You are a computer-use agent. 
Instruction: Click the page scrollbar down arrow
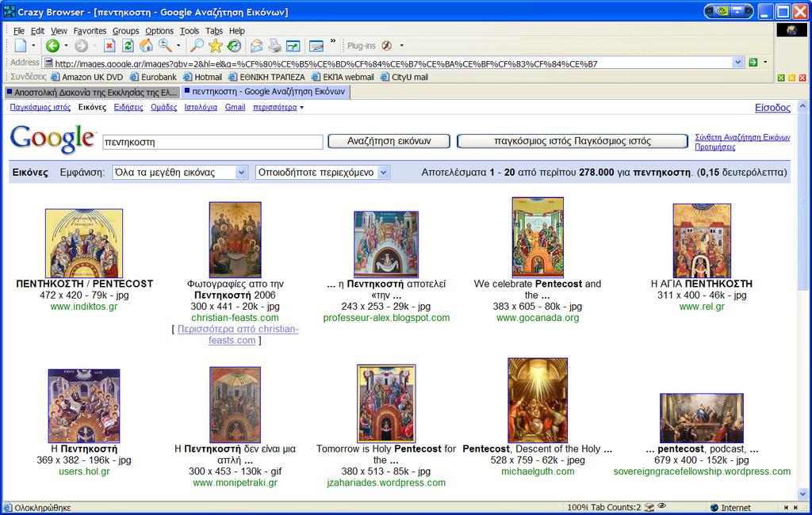(x=802, y=494)
